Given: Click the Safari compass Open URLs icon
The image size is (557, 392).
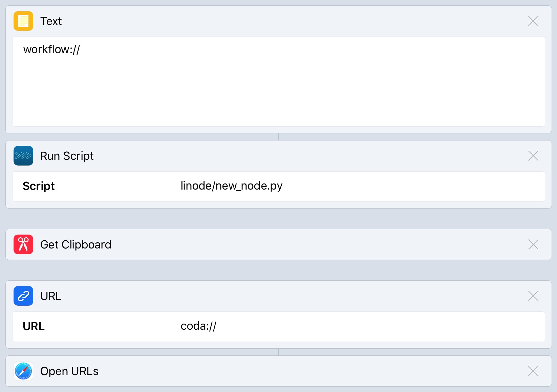Looking at the screenshot, I should pos(23,371).
